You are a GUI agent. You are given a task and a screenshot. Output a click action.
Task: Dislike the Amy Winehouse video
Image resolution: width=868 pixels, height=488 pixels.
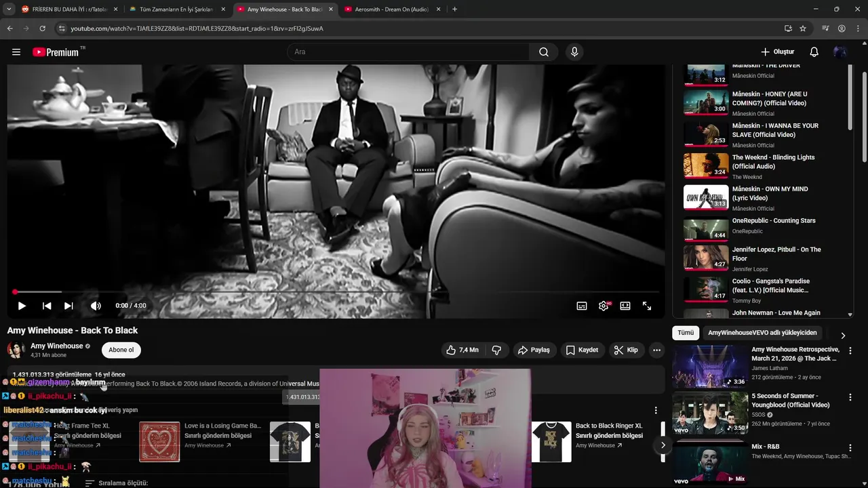point(496,350)
